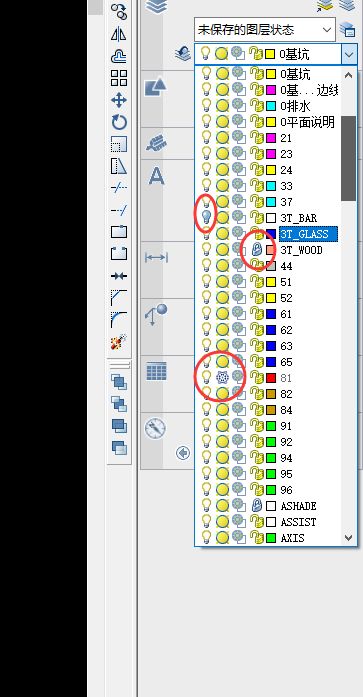Viewport: 363px width, 697px height.
Task: Select the Copy tool in modify toolbar
Action: pos(119,12)
